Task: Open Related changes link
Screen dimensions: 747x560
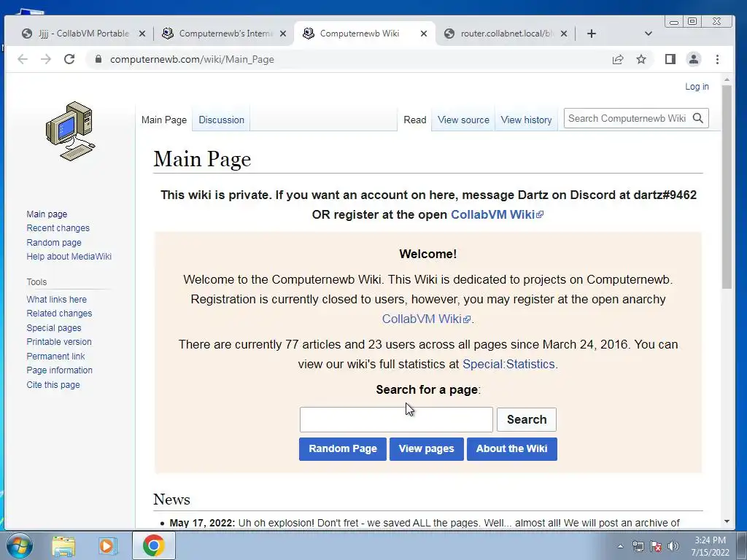Action: tap(59, 314)
